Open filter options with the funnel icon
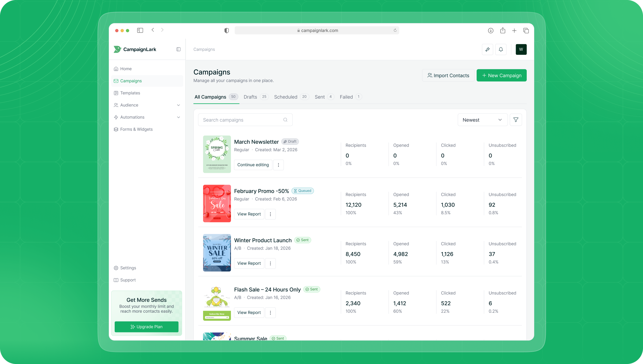The image size is (643, 364). tap(515, 120)
